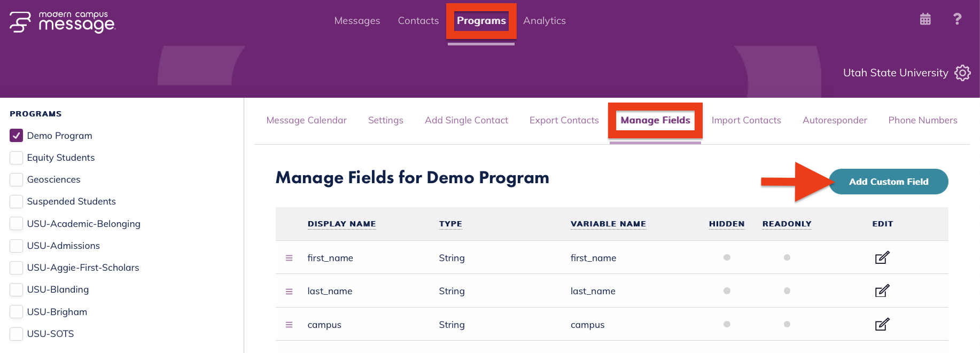Check the USU-Blanding checkbox
The width and height of the screenshot is (980, 353).
[17, 289]
